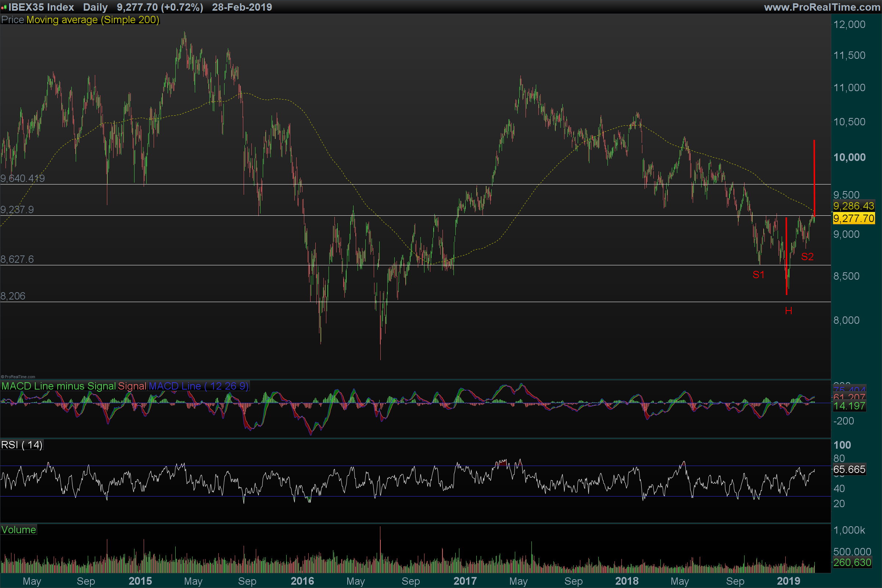Image resolution: width=882 pixels, height=588 pixels.
Task: Click the 9,286.43 moving average value tag
Action: pyautogui.click(x=853, y=206)
